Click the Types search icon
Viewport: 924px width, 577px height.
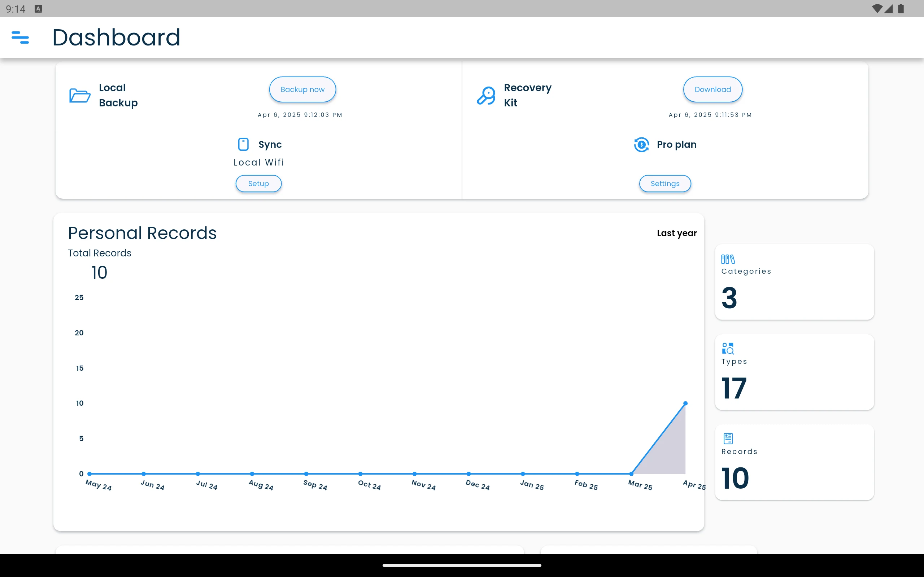click(728, 348)
